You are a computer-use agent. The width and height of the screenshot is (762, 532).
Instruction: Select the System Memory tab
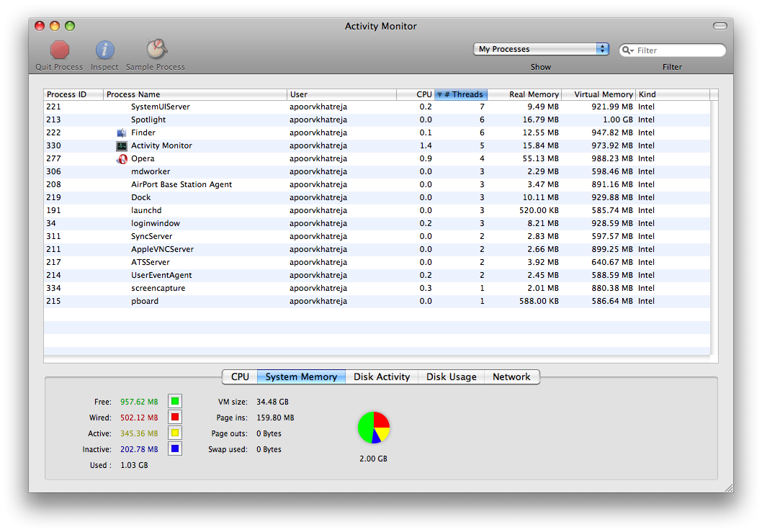click(301, 377)
